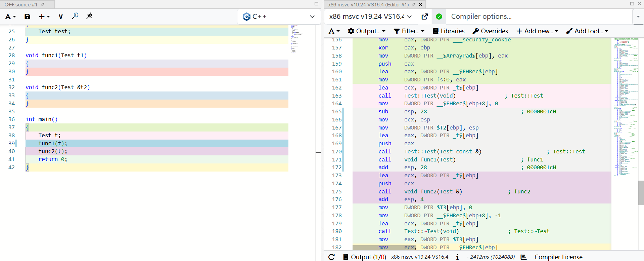Click the Libraries button

coord(449,31)
